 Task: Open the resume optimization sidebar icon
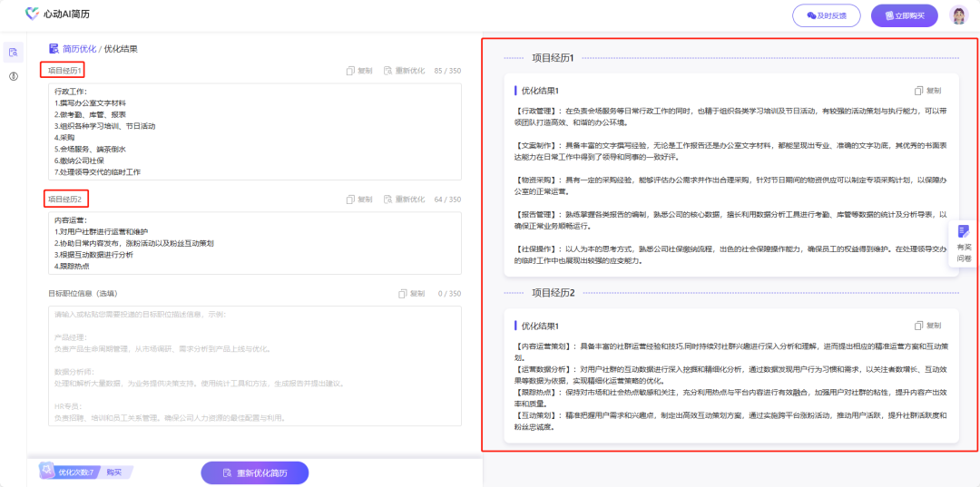tap(14, 52)
